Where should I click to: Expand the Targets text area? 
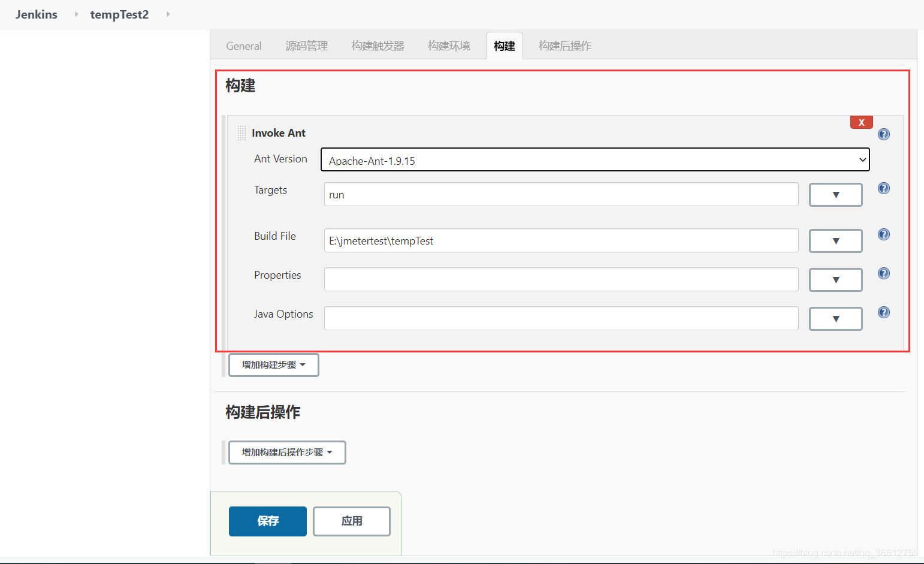(x=836, y=195)
